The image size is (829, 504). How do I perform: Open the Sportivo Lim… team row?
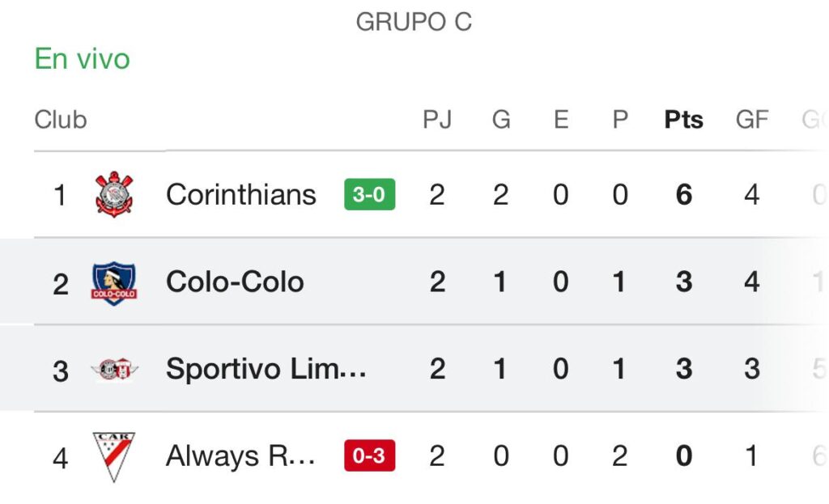click(414, 368)
